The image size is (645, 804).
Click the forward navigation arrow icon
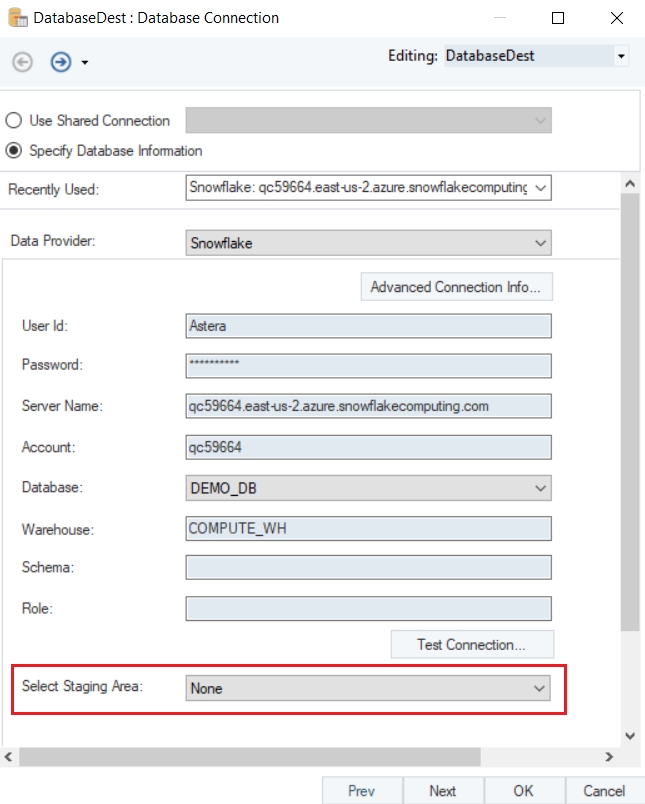click(x=61, y=62)
